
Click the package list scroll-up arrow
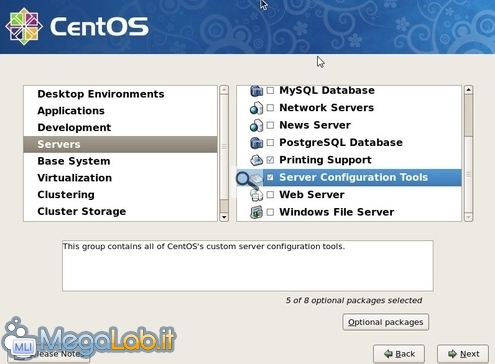pyautogui.click(x=468, y=90)
